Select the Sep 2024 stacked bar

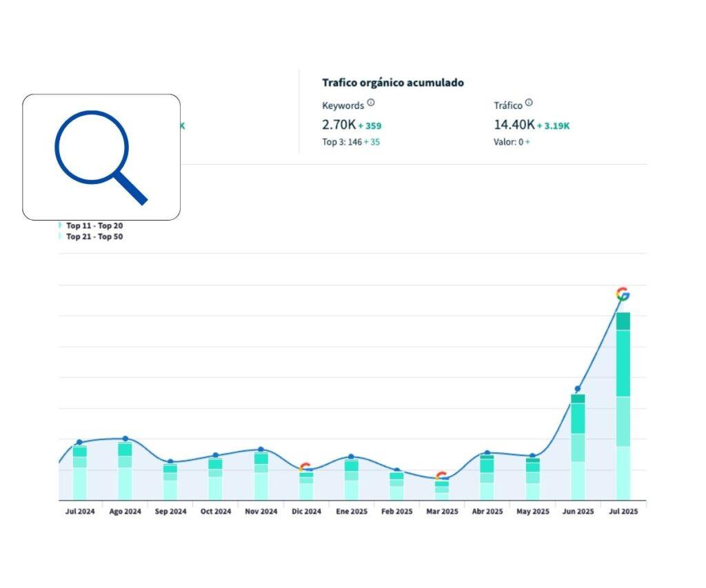point(170,482)
